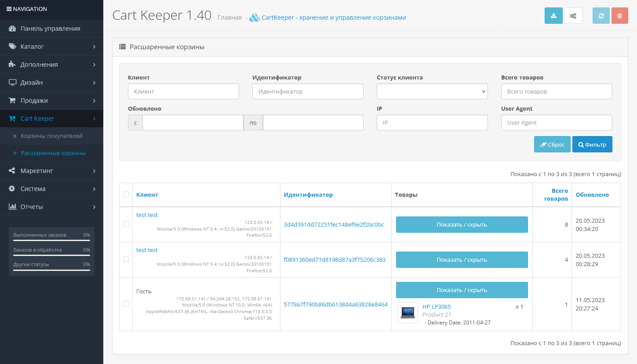Click the refresh icon in the top toolbar
Image resolution: width=637 pixels, height=364 pixels.
click(x=601, y=15)
